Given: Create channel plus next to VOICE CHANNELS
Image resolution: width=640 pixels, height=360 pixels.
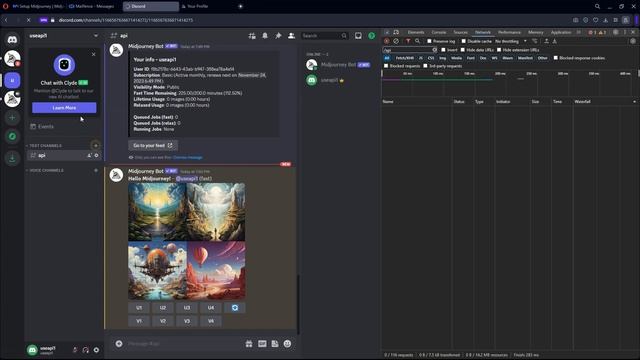Looking at the screenshot, I should pos(96,170).
